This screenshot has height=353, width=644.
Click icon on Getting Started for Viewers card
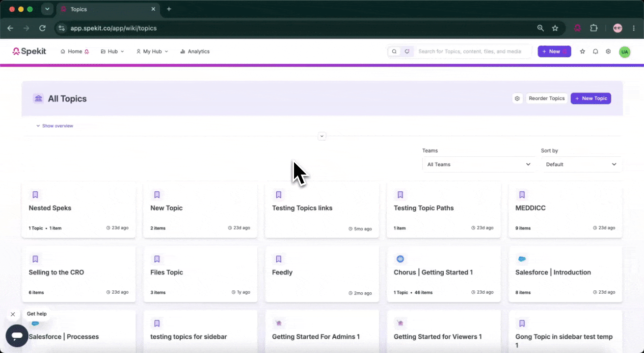[401, 323]
